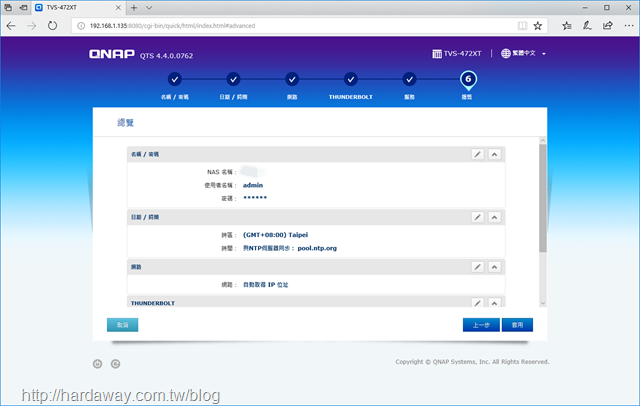Go back in the browser
This screenshot has width=640, height=406.
[11, 26]
